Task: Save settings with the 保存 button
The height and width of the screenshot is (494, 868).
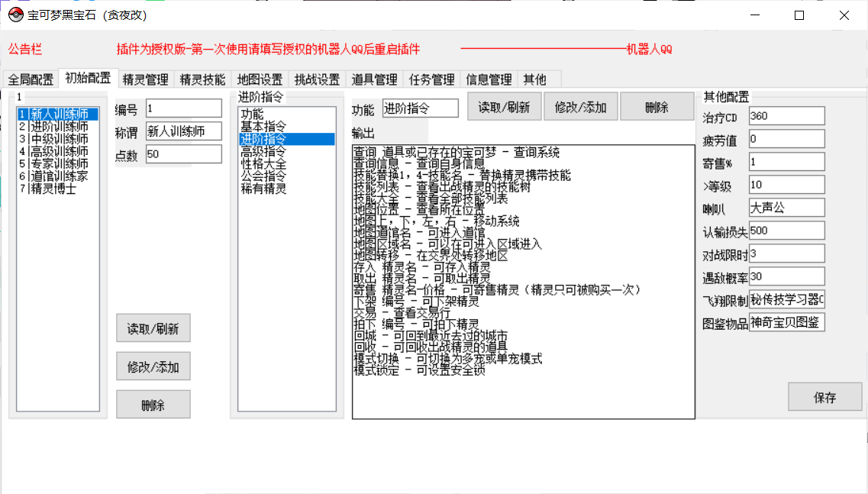Action: [x=824, y=398]
